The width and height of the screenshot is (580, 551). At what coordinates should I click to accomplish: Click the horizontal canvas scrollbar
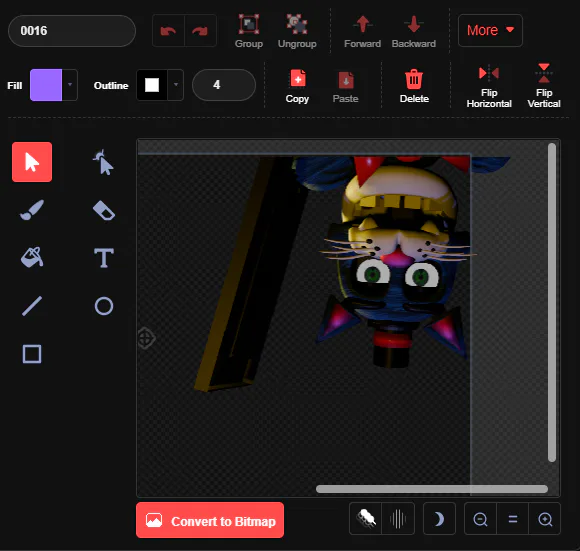[x=432, y=489]
